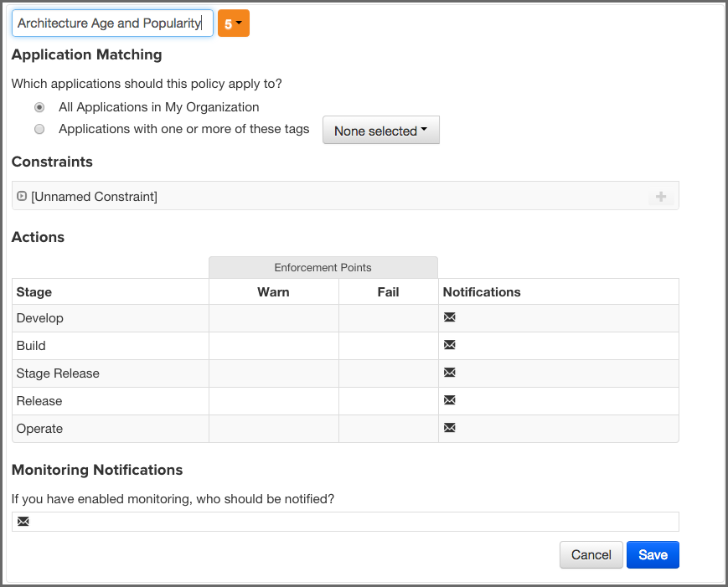
Task: Click the monitoring notification recipients field
Action: tap(335, 521)
